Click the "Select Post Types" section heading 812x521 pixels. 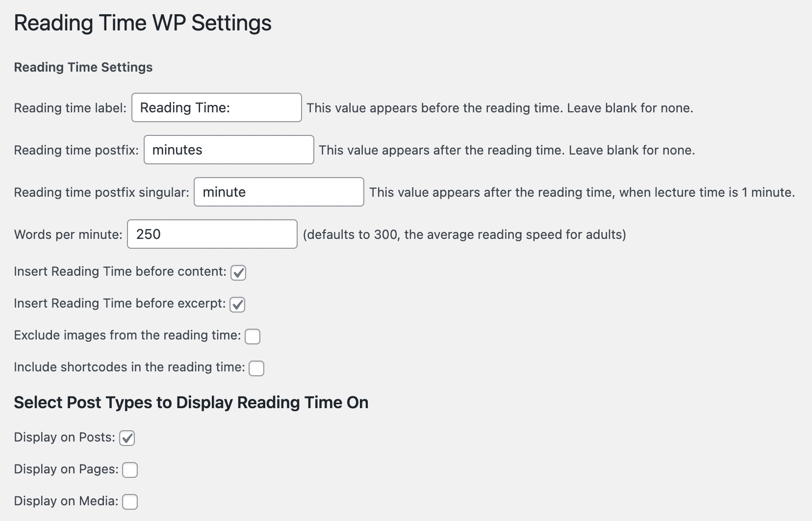click(x=191, y=403)
